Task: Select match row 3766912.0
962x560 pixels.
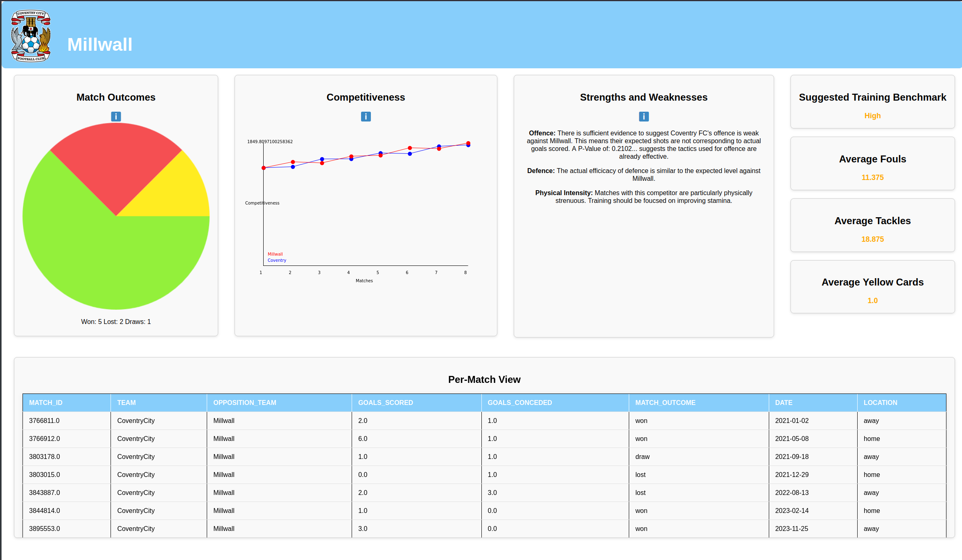Action: (45, 439)
